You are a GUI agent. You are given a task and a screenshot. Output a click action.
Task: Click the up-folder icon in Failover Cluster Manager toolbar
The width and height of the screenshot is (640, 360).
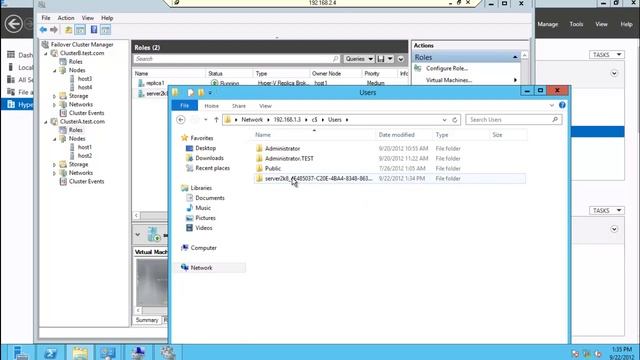[69, 30]
